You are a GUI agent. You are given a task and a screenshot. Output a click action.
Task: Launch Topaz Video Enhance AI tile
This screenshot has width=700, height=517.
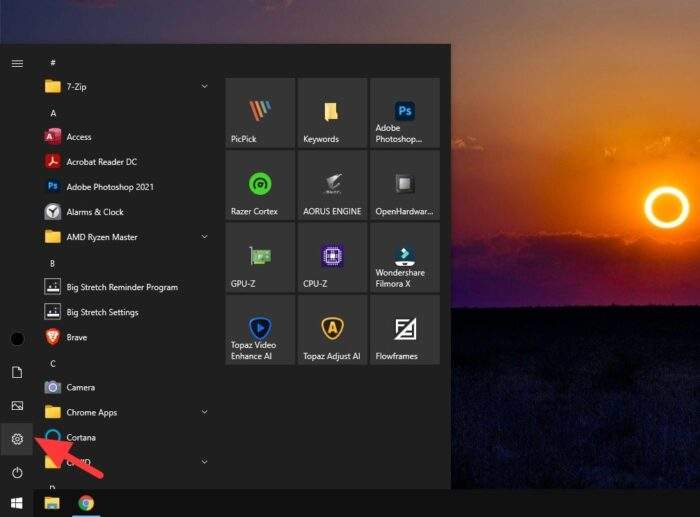(x=260, y=330)
